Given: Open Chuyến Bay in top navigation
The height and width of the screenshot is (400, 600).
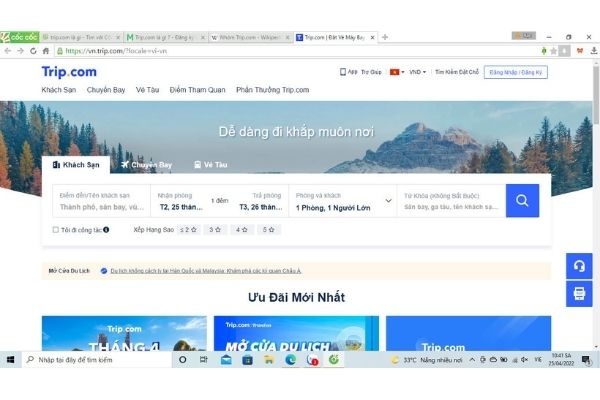Looking at the screenshot, I should point(106,90).
